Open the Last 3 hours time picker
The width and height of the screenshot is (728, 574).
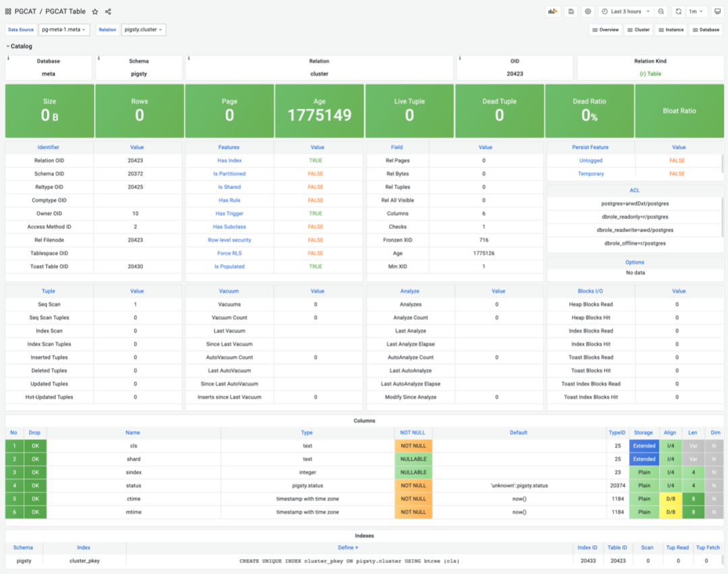(626, 11)
